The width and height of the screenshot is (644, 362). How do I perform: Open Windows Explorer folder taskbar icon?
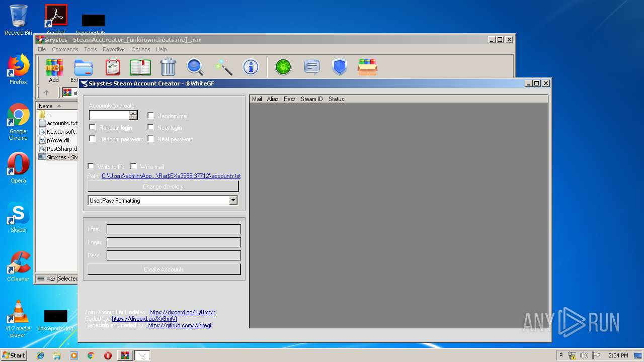pyautogui.click(x=57, y=355)
